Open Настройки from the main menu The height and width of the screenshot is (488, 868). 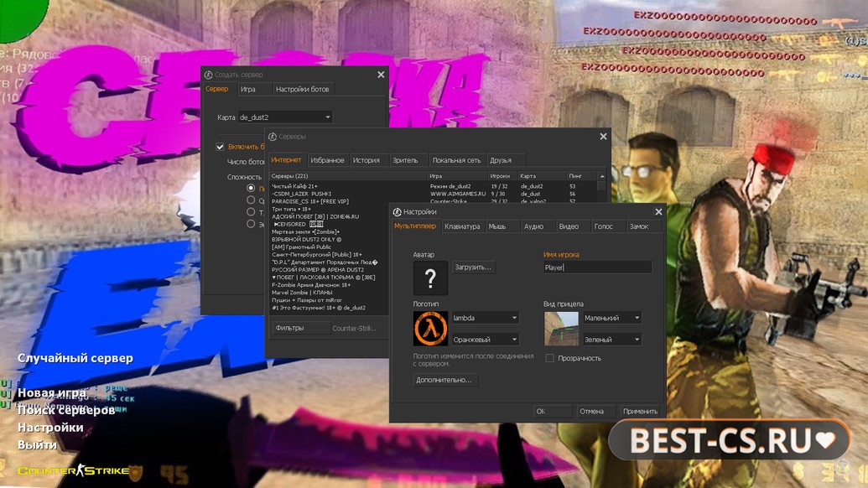click(50, 427)
